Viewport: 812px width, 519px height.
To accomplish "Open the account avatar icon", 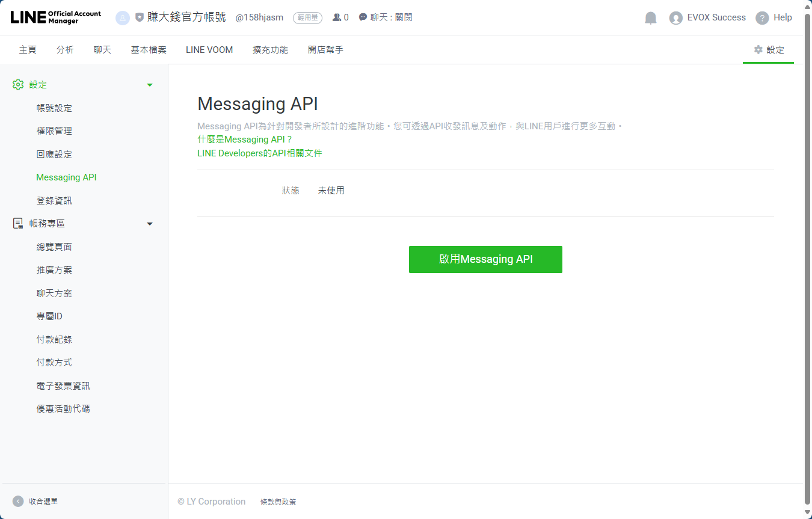I will tap(123, 18).
